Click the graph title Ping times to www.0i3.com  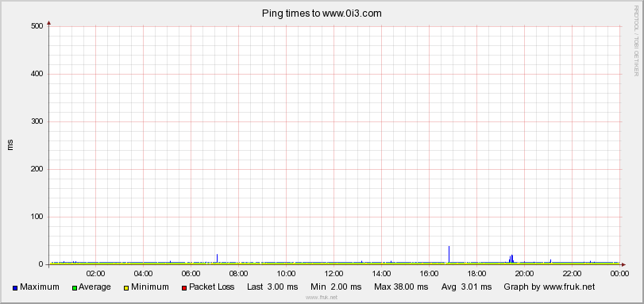coord(322,13)
